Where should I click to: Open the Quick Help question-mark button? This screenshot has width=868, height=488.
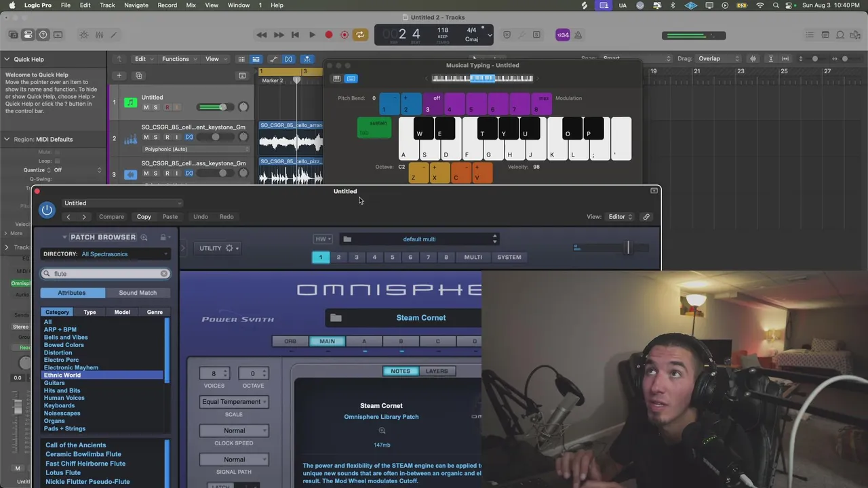(x=43, y=35)
